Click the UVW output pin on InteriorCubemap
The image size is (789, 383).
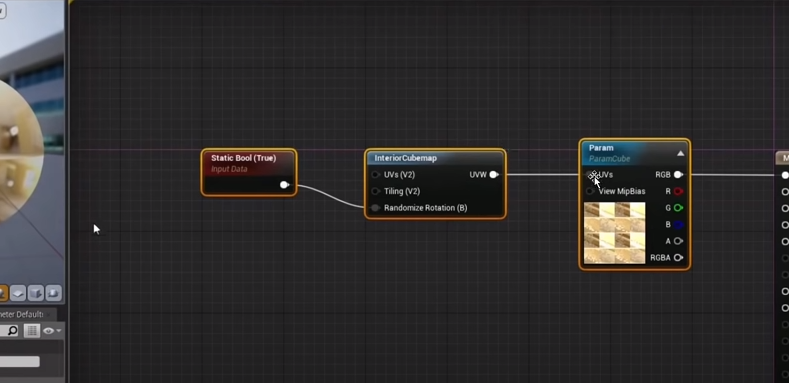(494, 175)
